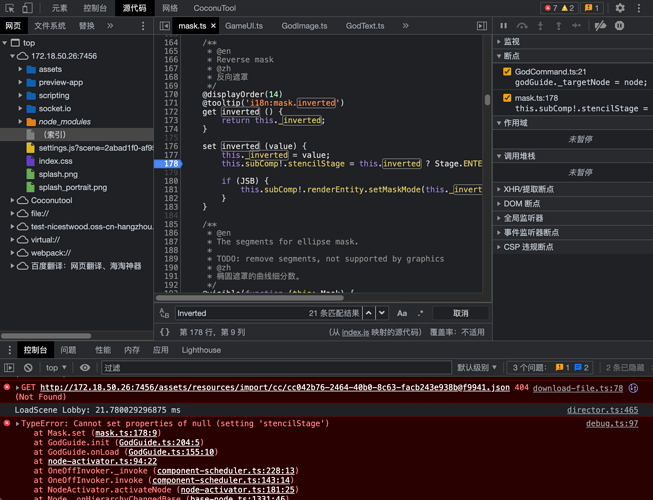Viewport: 653px width, 500px height.
Task: Step out of current function
Action: (558, 26)
